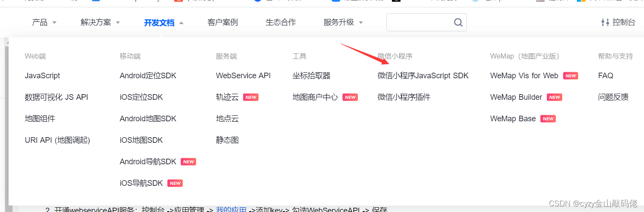Open Android导航SDK docs
644x212 pixels.
148,162
